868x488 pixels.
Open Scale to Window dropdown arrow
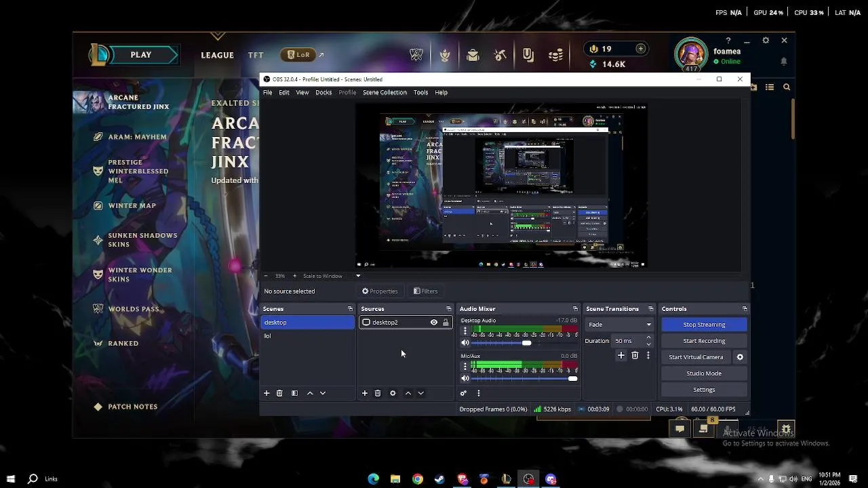tap(358, 276)
